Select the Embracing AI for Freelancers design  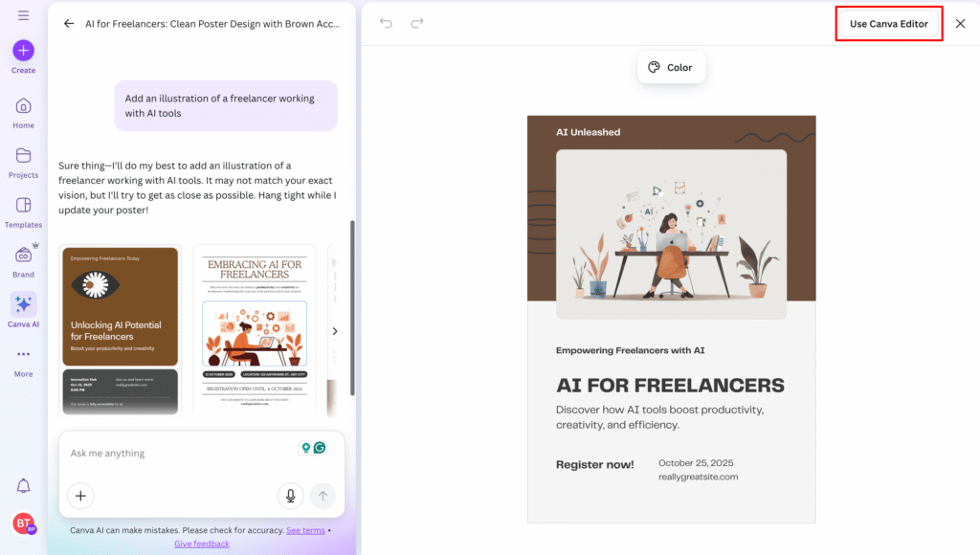pyautogui.click(x=254, y=330)
